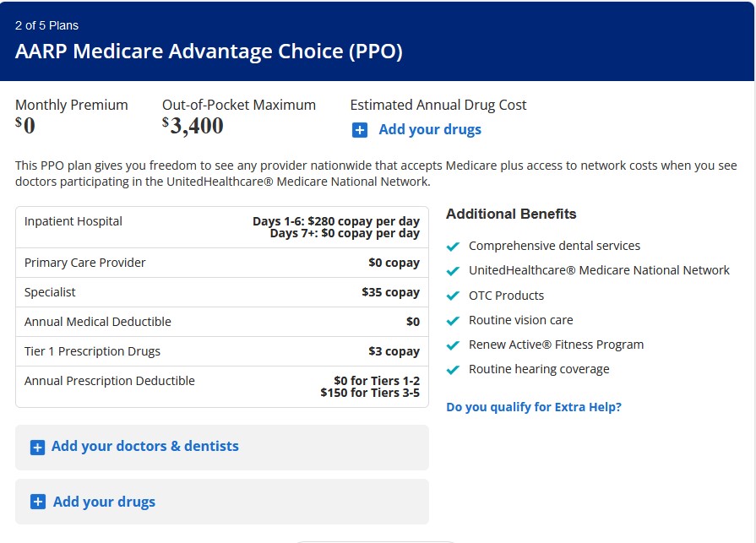Click the Comprehensive dental services text
Screen dimensions: 756x543
coord(554,246)
